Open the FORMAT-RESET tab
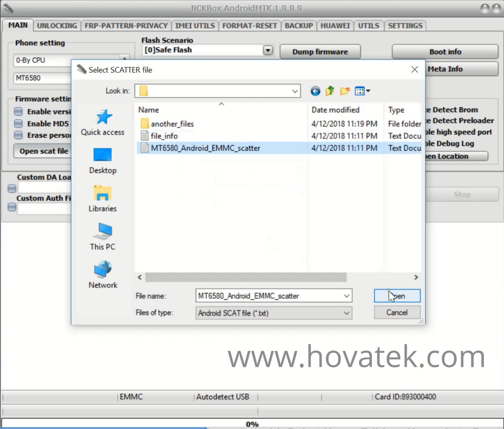 coord(249,25)
